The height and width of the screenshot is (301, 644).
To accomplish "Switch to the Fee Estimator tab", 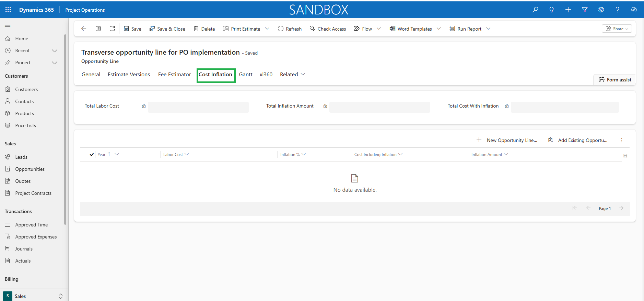I will 174,75.
